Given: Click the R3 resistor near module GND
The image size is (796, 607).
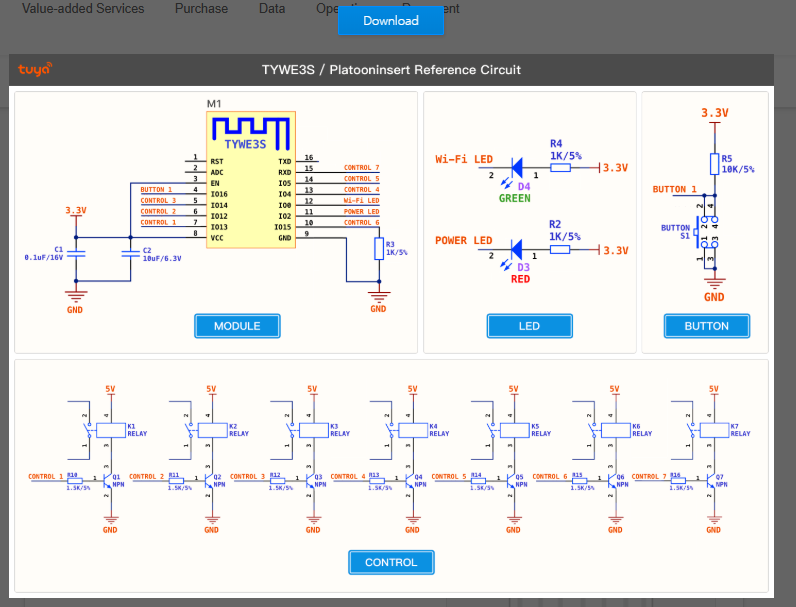Looking at the screenshot, I should tap(378, 249).
